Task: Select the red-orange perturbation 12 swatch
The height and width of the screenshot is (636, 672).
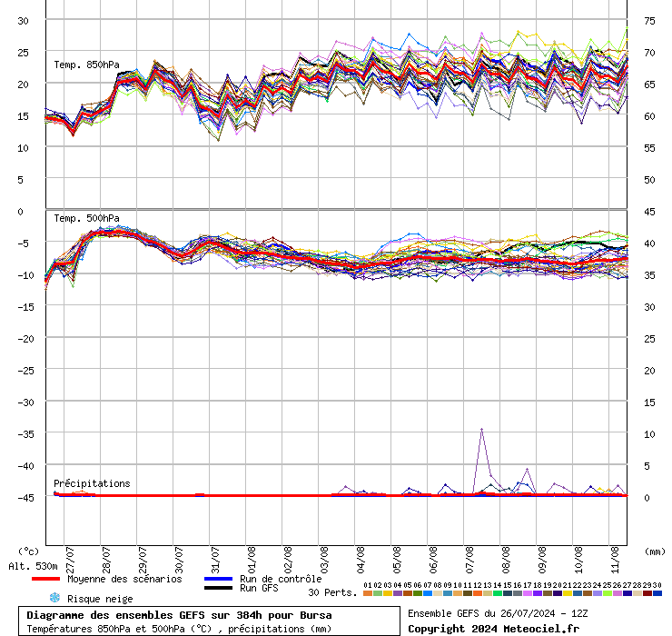Action: point(478,593)
